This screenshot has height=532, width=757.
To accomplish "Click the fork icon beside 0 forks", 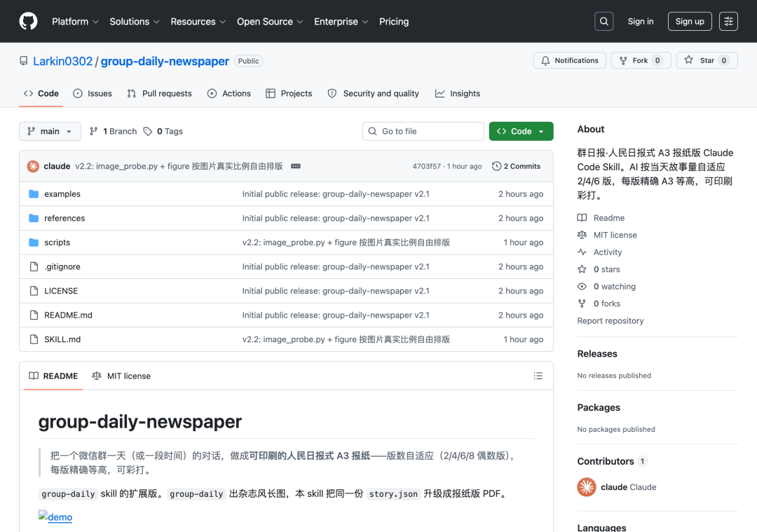I will (x=582, y=303).
